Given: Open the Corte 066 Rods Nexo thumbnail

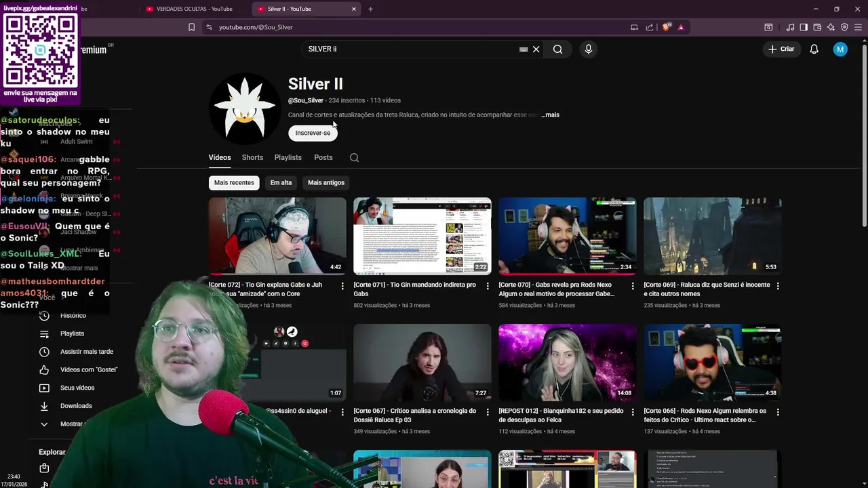Looking at the screenshot, I should coord(713,362).
